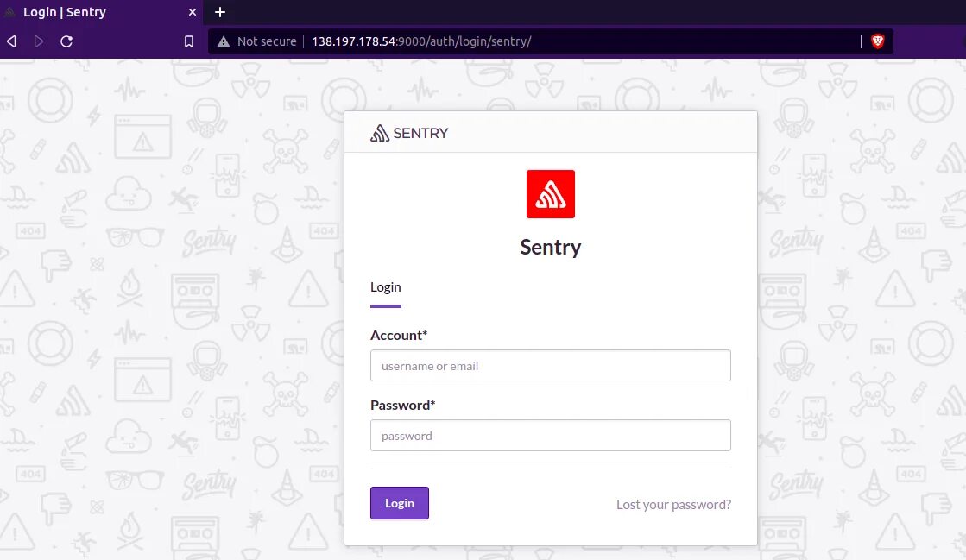Click the Sentry logo in the card header
Viewport: 966px width, 560px height.
(x=409, y=133)
